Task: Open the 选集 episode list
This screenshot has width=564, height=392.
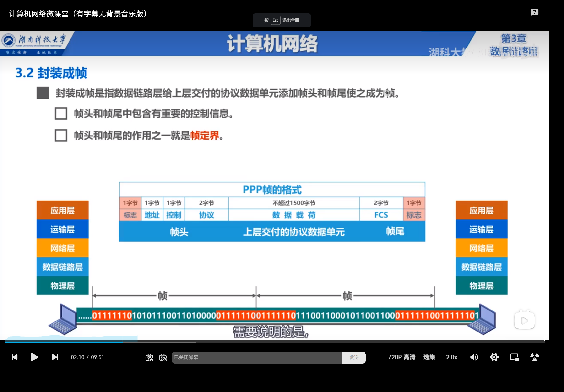Action: tap(429, 357)
